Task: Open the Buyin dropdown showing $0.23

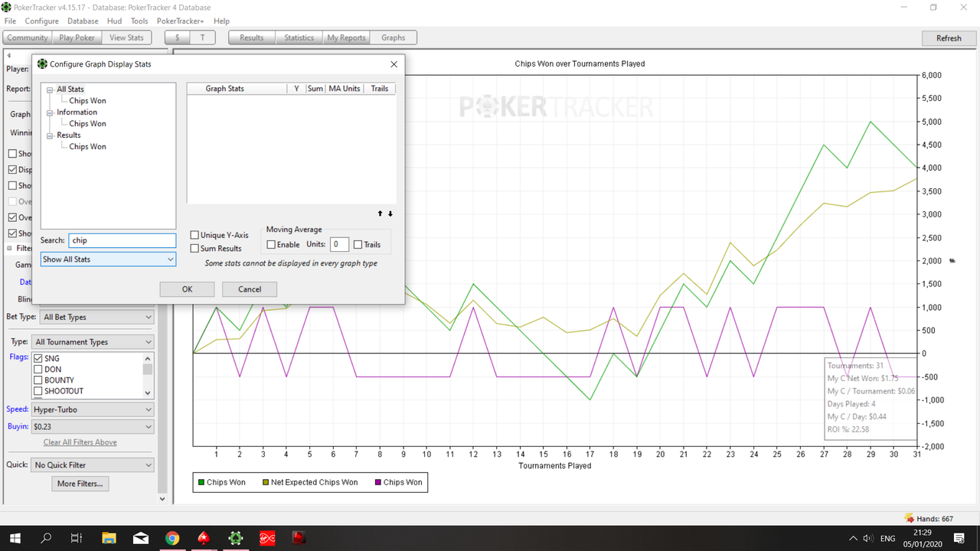Action: (93, 426)
